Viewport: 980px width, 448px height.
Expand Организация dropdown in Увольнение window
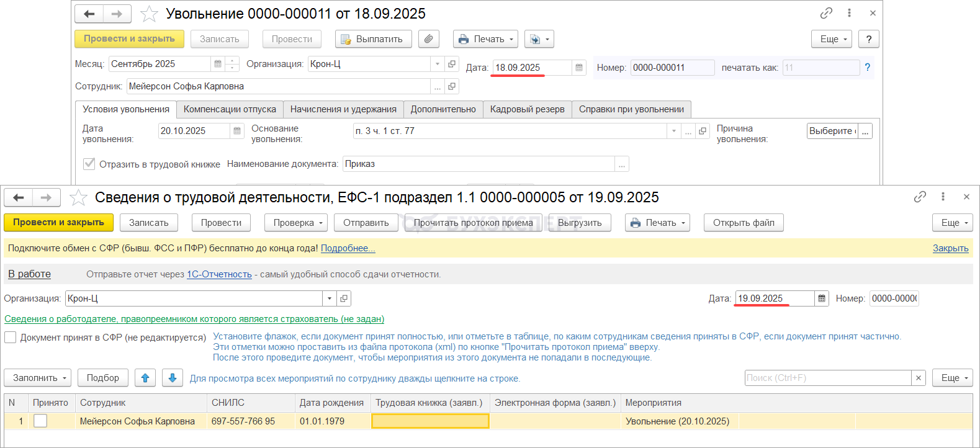(438, 64)
